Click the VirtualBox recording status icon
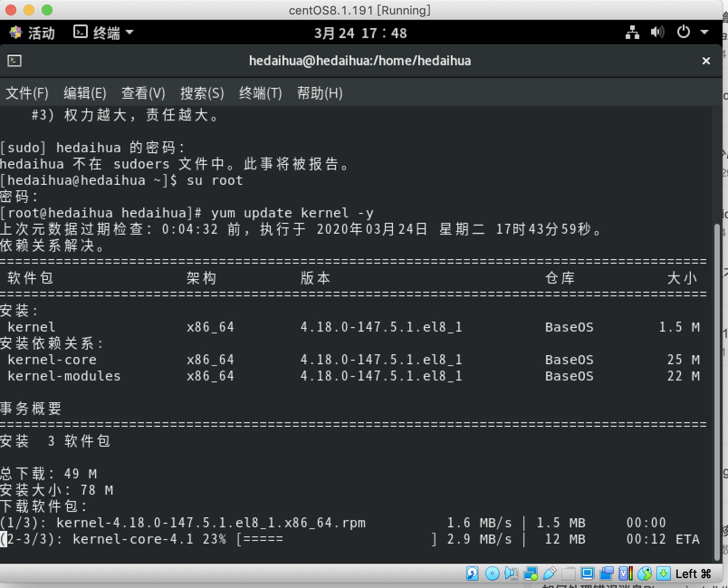The height and width of the screenshot is (588, 728). [x=606, y=574]
